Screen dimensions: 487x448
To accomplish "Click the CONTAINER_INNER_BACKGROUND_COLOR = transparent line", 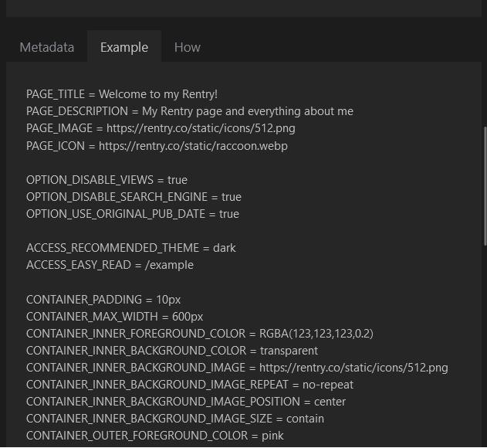I will 172,351.
